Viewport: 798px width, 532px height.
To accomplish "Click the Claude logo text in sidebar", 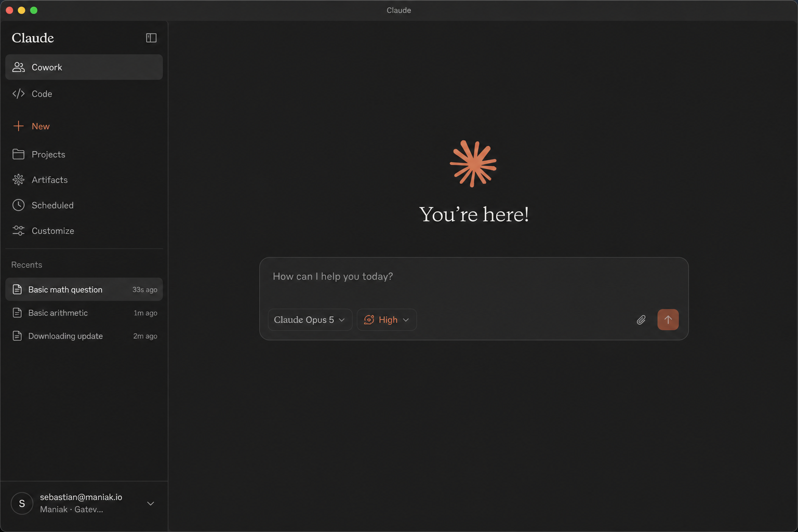I will tap(33, 38).
